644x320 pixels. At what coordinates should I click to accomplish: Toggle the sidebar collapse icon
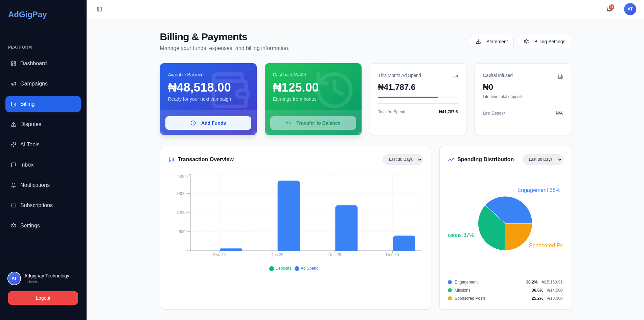coord(99,9)
